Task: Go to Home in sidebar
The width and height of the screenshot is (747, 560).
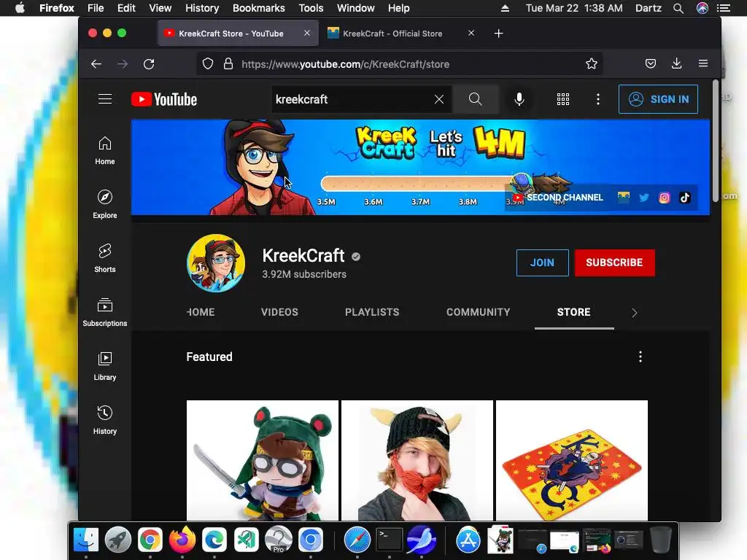Action: [x=105, y=151]
